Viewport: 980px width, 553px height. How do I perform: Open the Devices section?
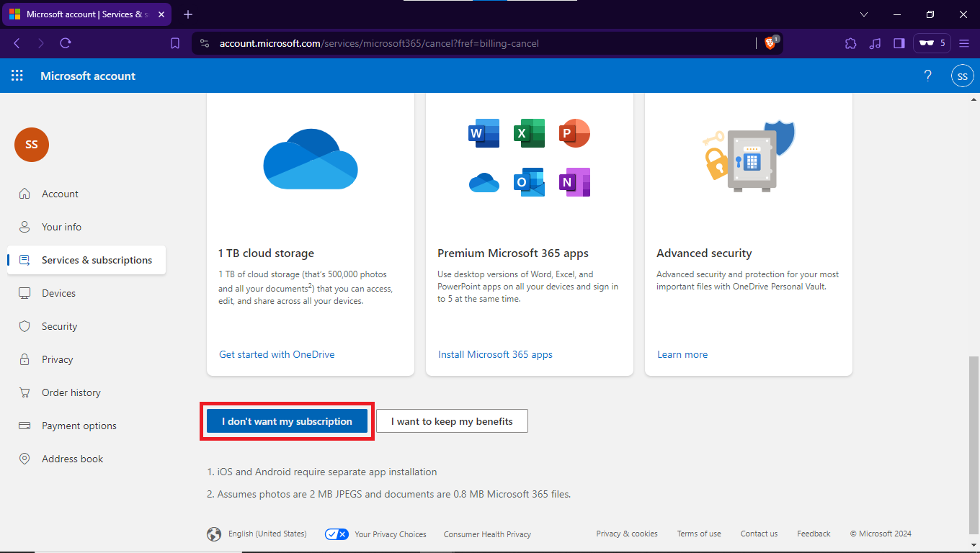[x=58, y=293]
